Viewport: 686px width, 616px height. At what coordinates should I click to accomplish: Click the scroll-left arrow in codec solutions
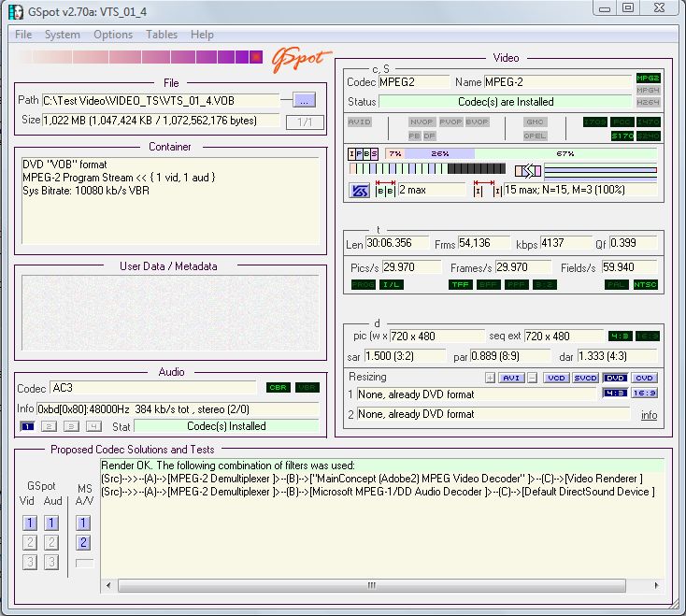[108, 585]
